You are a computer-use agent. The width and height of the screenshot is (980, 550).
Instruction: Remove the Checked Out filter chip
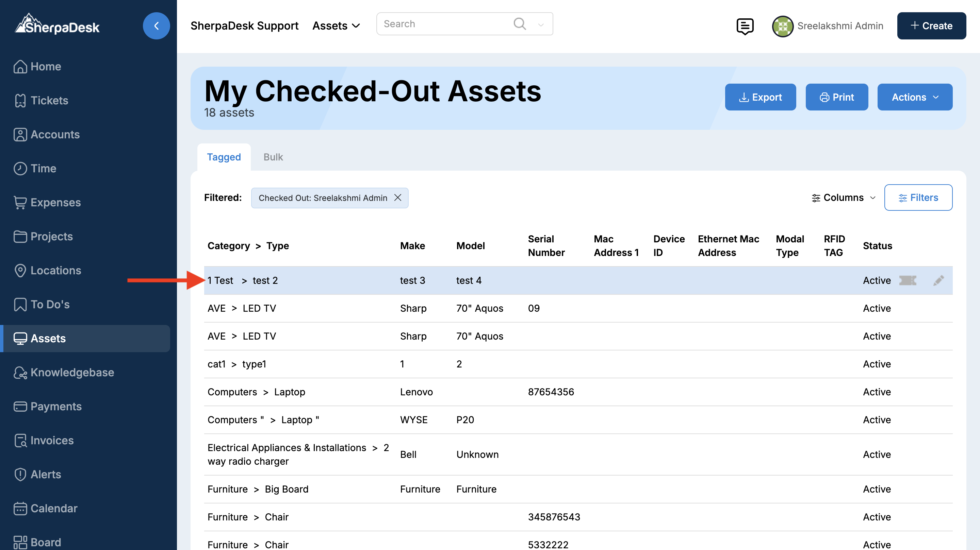click(397, 197)
